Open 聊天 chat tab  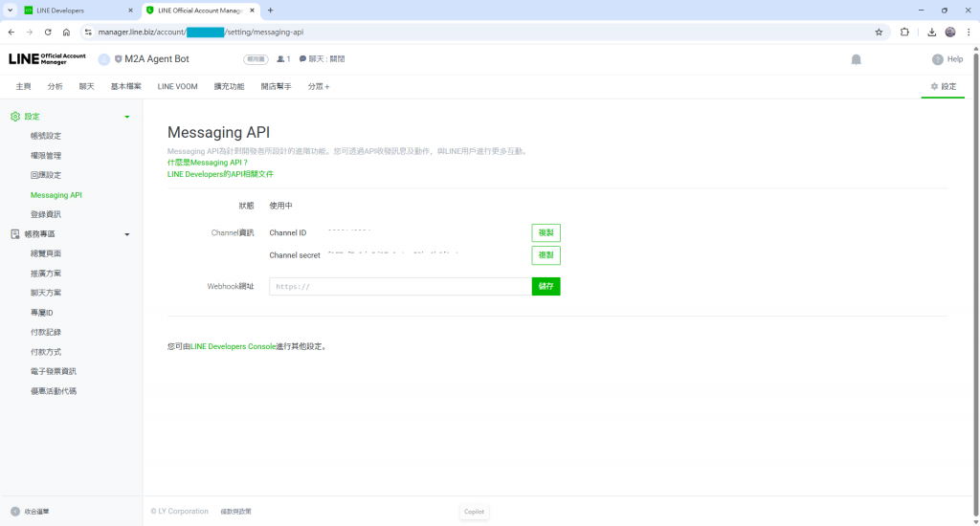[x=86, y=86]
